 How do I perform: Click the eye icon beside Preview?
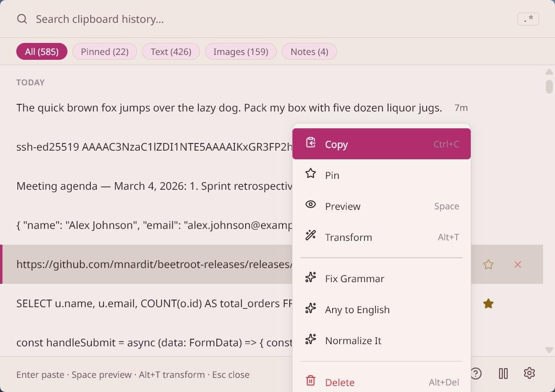click(310, 205)
